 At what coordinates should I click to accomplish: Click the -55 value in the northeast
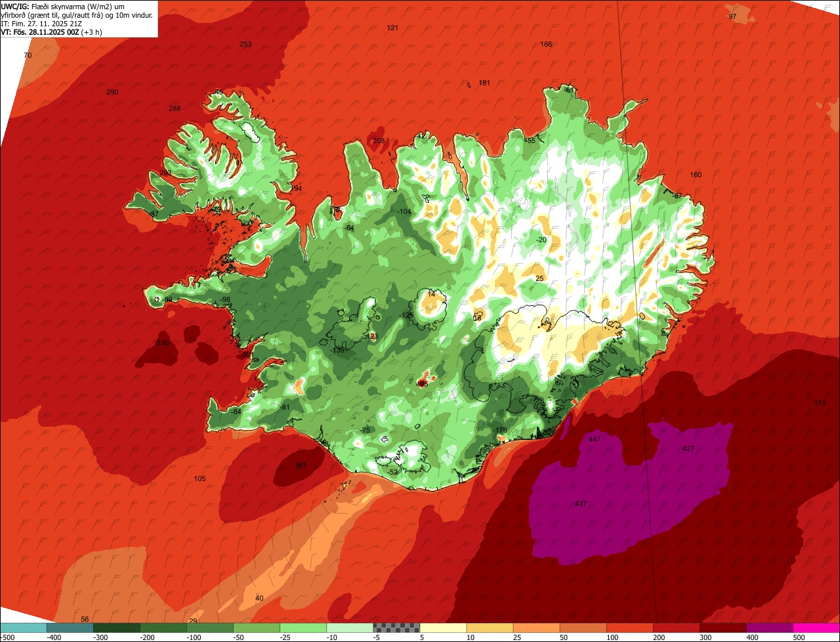tap(530, 140)
